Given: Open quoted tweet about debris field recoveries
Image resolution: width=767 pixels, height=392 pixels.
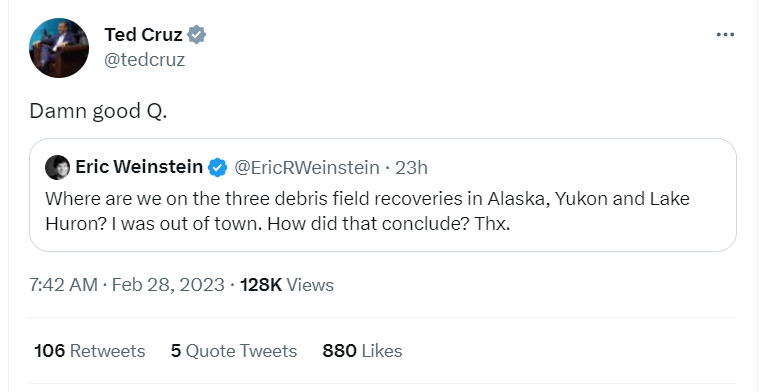Looking at the screenshot, I should click(x=383, y=195).
